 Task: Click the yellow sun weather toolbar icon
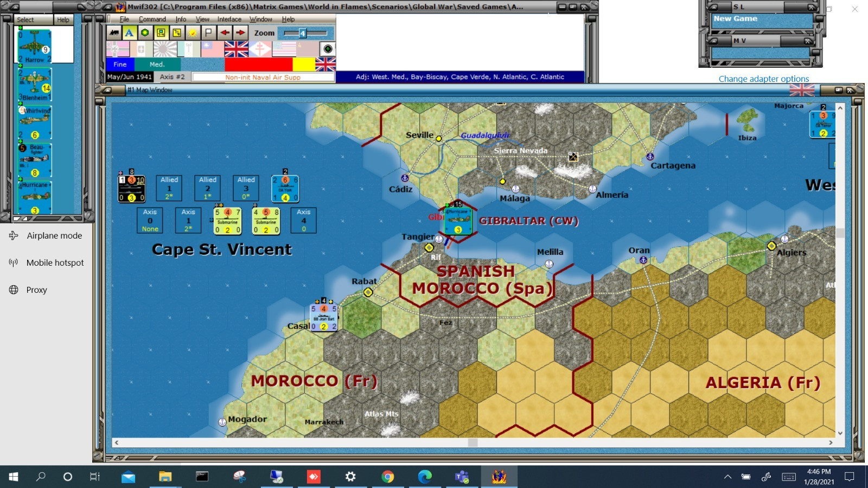coord(193,33)
